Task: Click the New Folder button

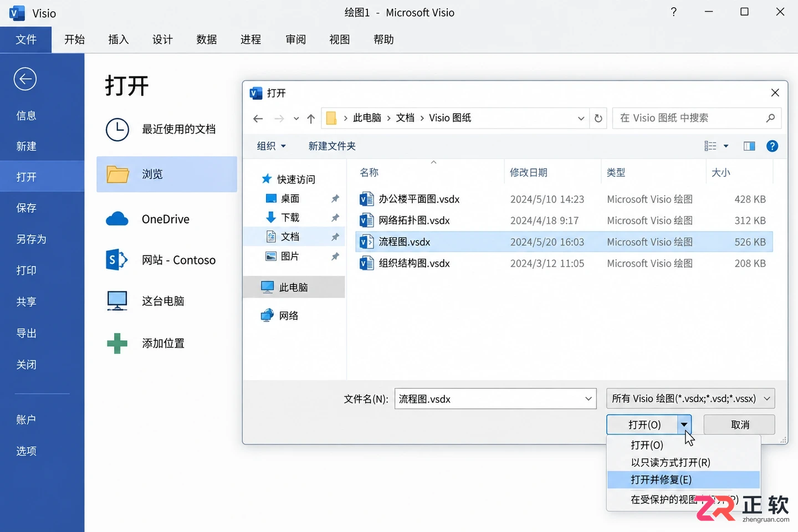Action: point(332,146)
